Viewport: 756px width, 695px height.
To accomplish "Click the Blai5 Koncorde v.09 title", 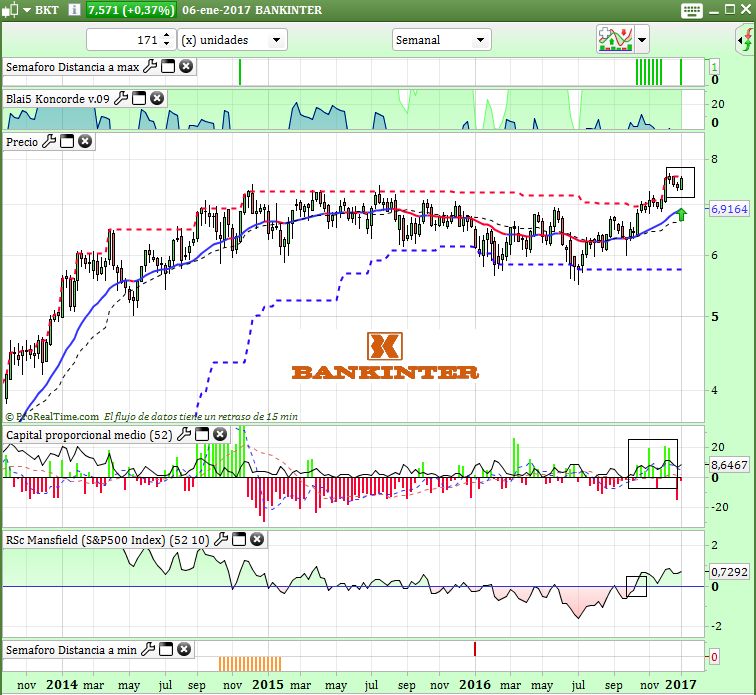I will point(58,99).
